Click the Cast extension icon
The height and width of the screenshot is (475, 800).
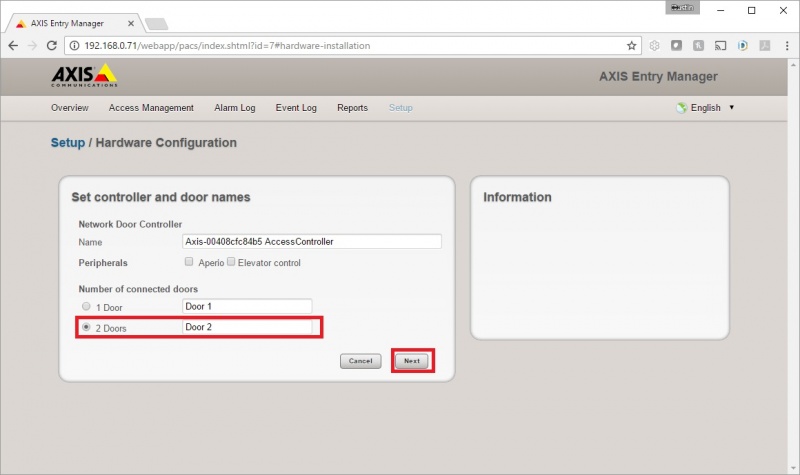point(720,45)
